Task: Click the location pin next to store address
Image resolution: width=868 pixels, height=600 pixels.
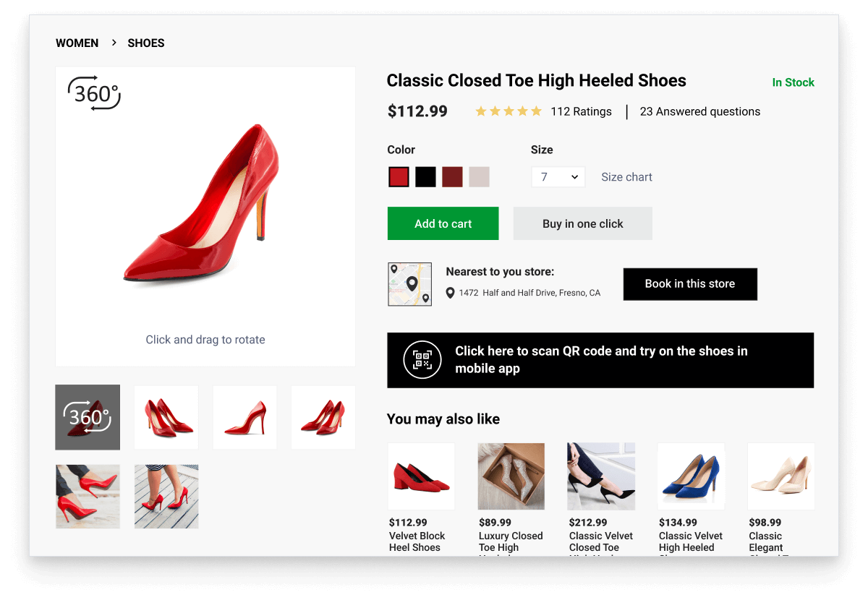Action: (x=450, y=293)
